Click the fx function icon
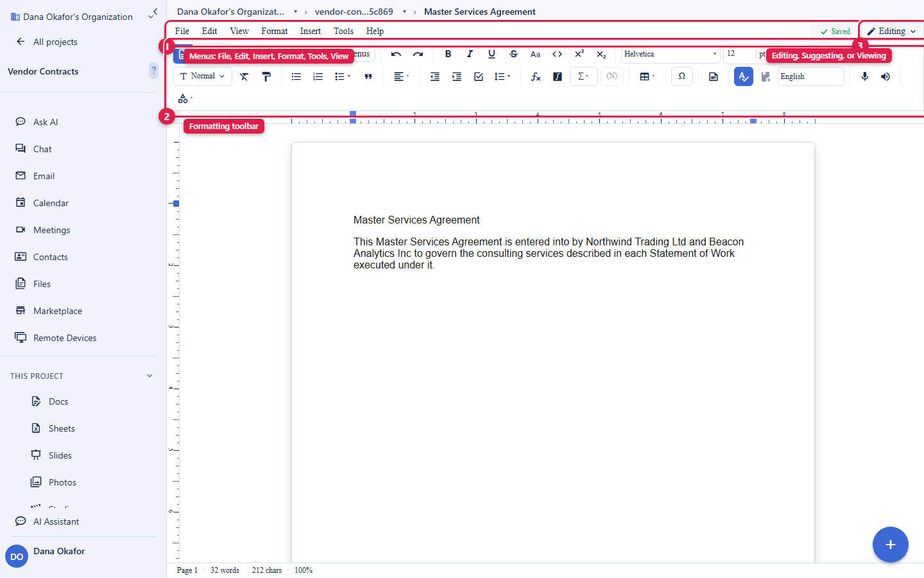The height and width of the screenshot is (578, 924). pos(536,76)
